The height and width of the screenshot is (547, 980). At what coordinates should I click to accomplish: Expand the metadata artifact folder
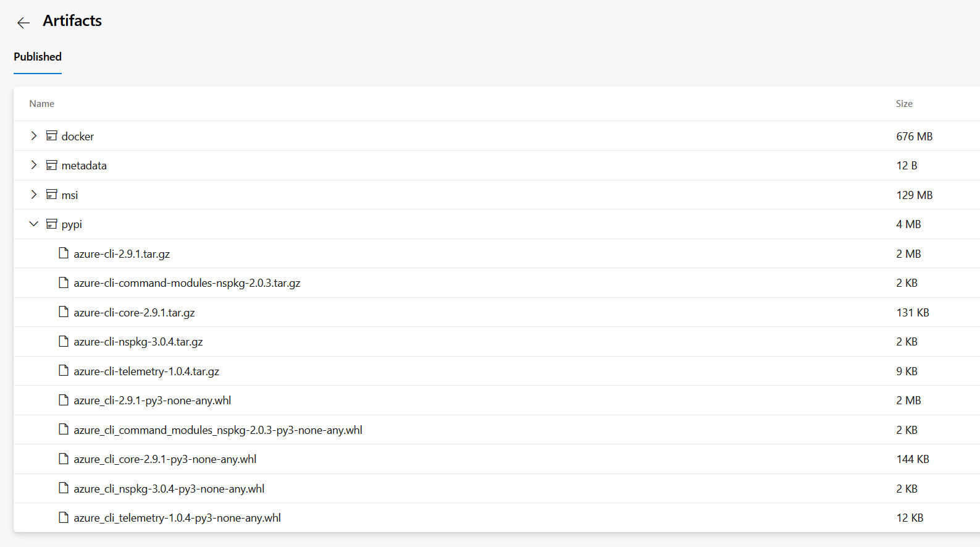(34, 165)
